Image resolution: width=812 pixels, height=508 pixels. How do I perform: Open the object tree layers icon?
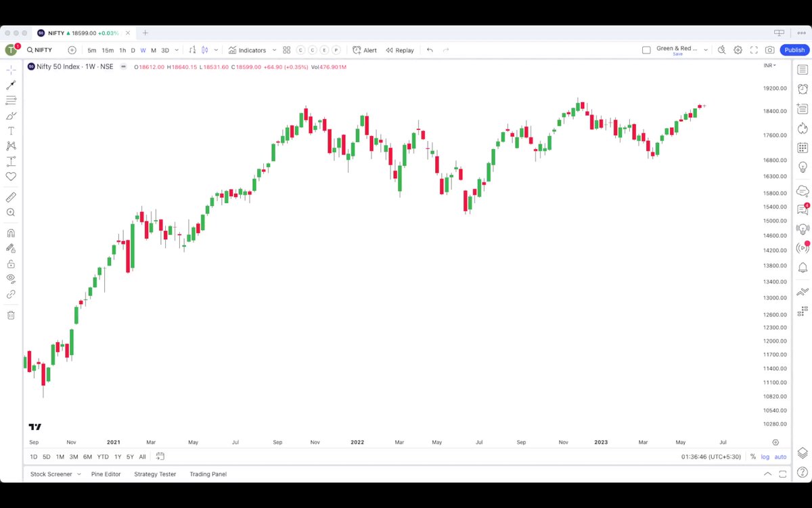[803, 452]
